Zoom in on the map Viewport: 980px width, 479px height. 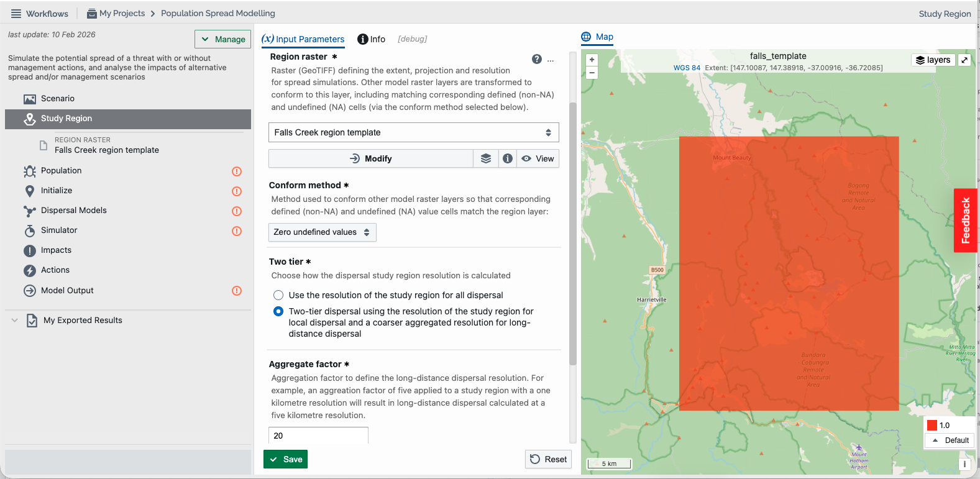point(592,60)
